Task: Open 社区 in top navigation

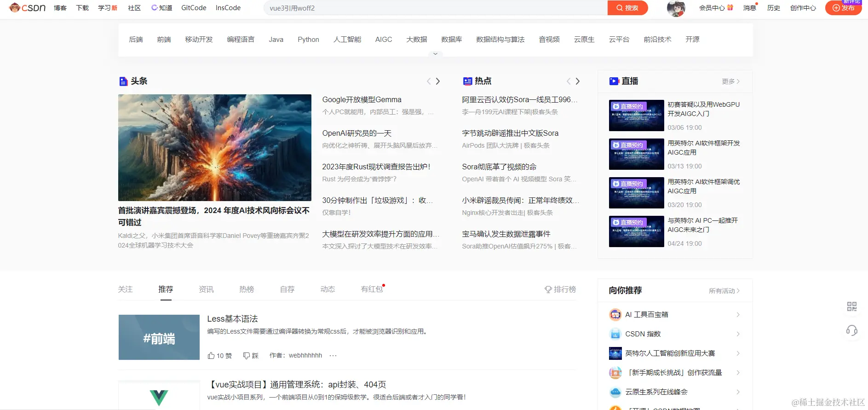Action: (134, 8)
